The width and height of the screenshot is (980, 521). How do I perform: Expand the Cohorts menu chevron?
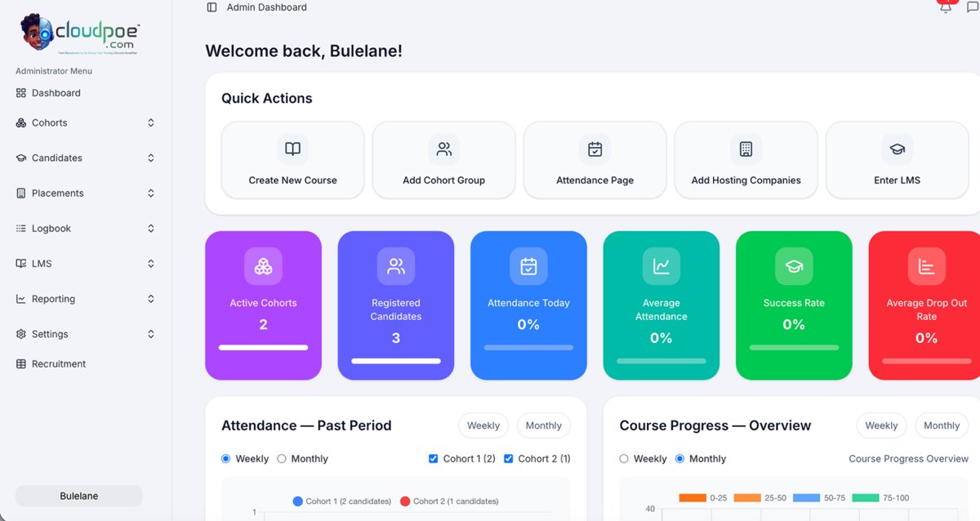pyautogui.click(x=151, y=122)
